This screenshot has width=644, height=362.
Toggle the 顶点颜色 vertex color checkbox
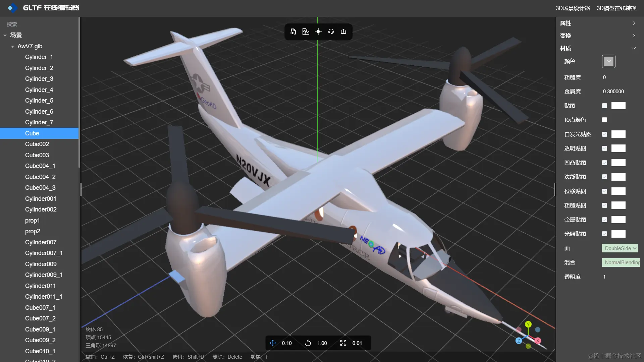[604, 120]
